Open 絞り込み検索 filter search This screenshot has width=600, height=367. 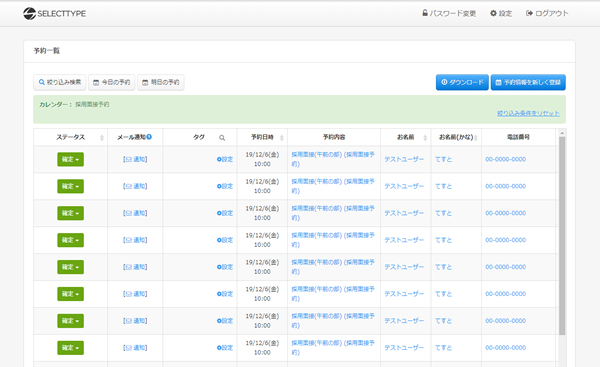tap(60, 82)
